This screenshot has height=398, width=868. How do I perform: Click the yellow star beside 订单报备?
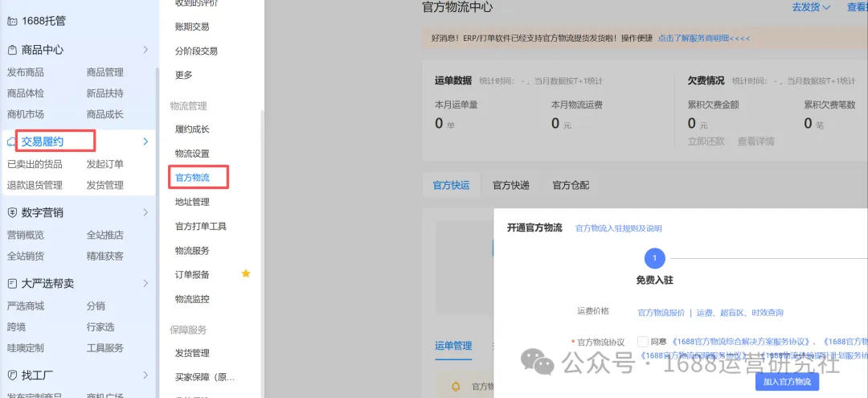pos(246,273)
